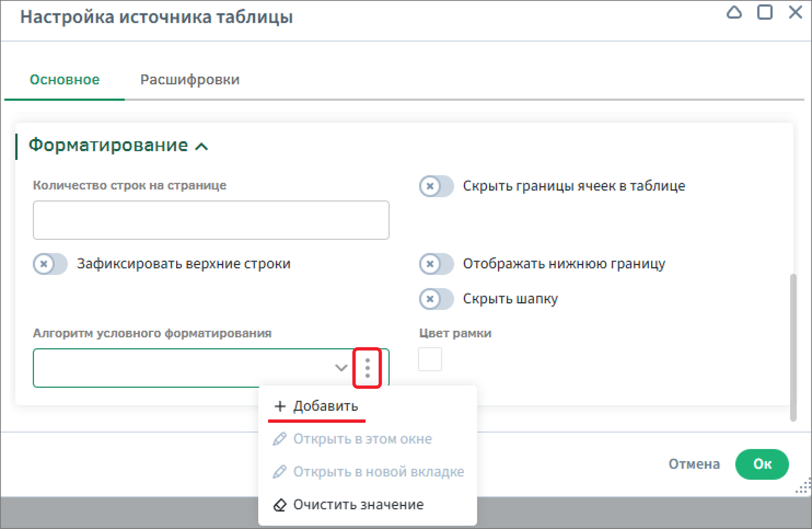
Task: Choose Добавить from the context menu
Action: (325, 406)
